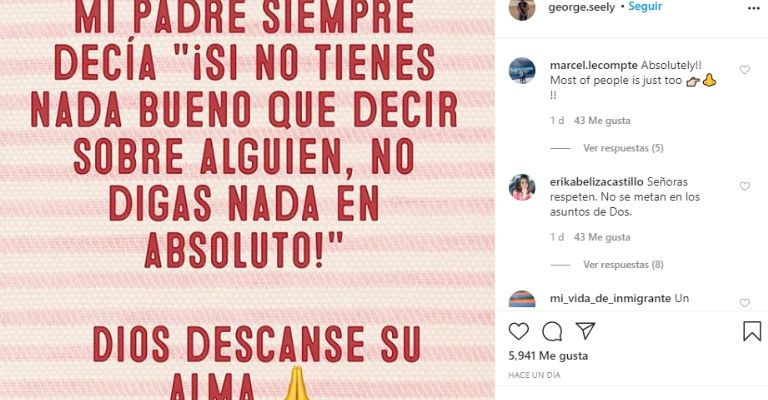View 5,941 Me gusta likes list
The width and height of the screenshot is (768, 400).
(548, 356)
